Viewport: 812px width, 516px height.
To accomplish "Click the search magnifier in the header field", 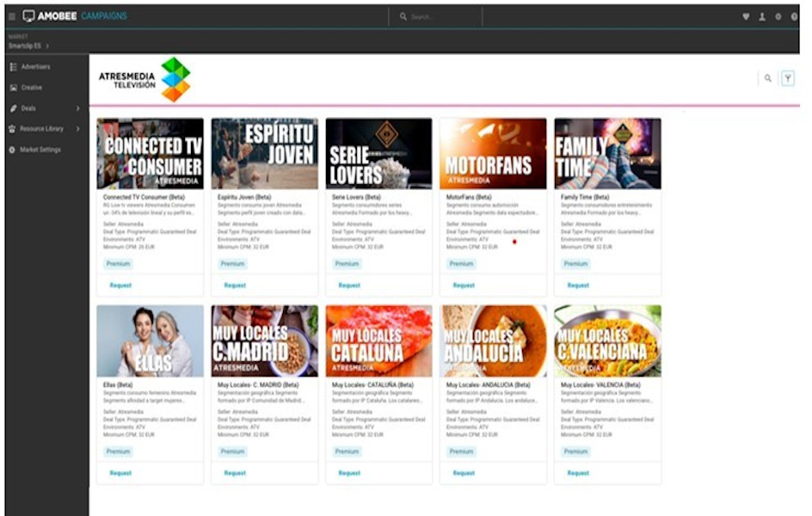I will (x=403, y=16).
